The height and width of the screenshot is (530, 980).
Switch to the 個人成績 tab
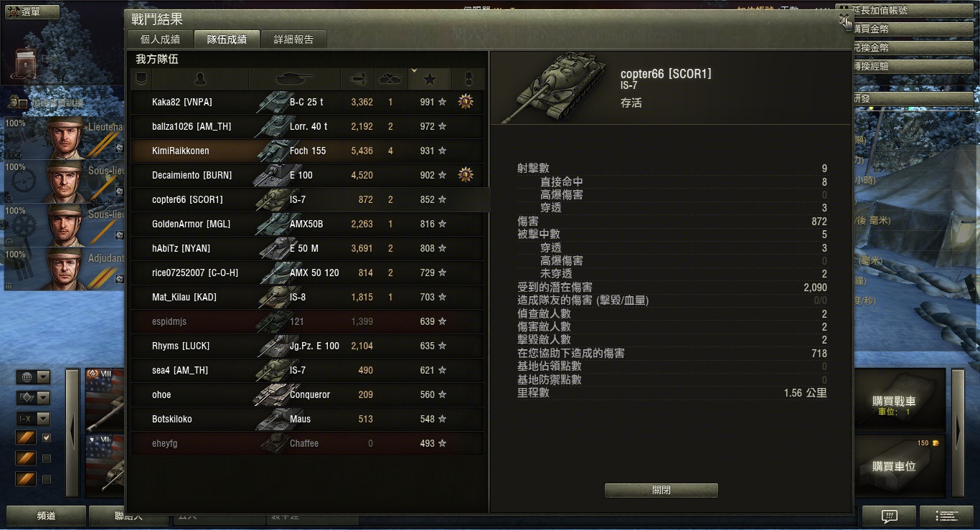(x=161, y=39)
